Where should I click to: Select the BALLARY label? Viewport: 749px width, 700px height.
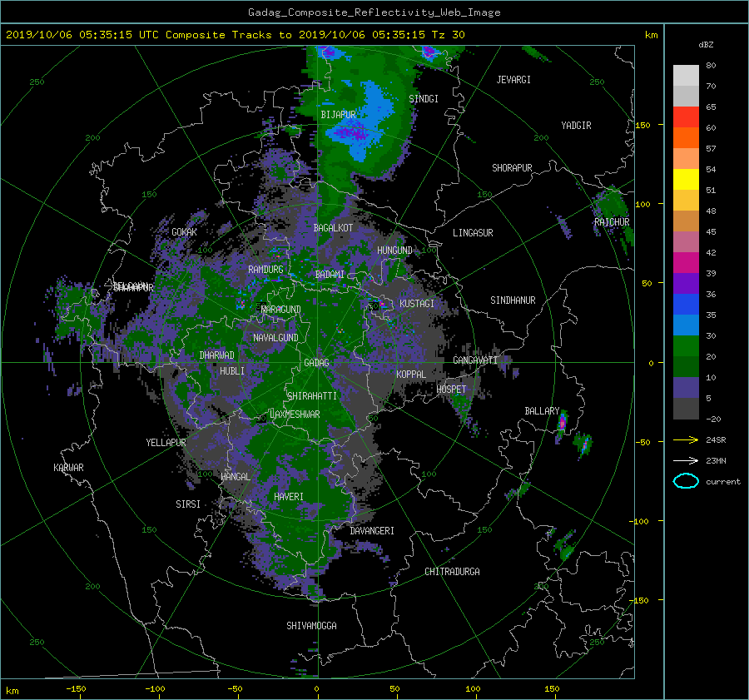click(x=542, y=411)
